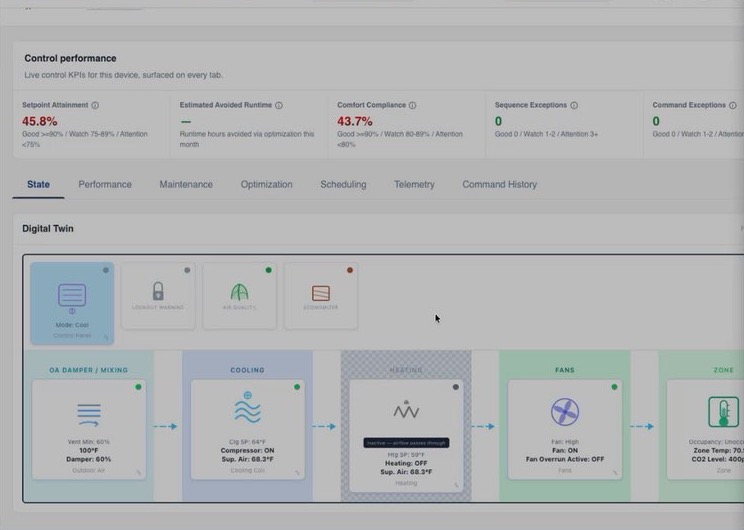Switch to the Performance tab

pos(105,185)
